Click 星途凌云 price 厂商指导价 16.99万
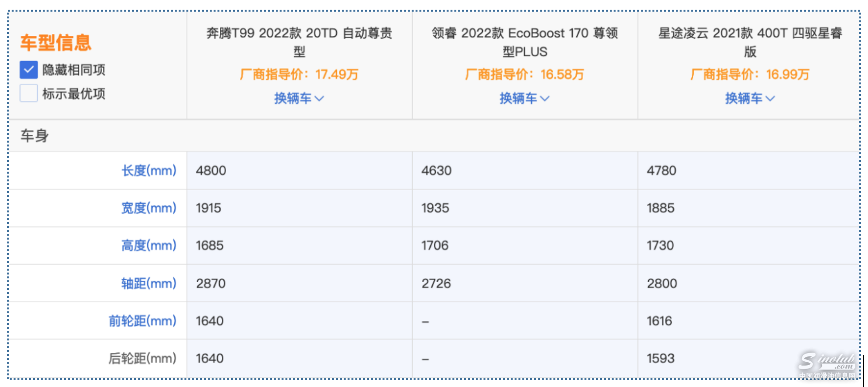Screen dimensions: 868x387 click(750, 75)
